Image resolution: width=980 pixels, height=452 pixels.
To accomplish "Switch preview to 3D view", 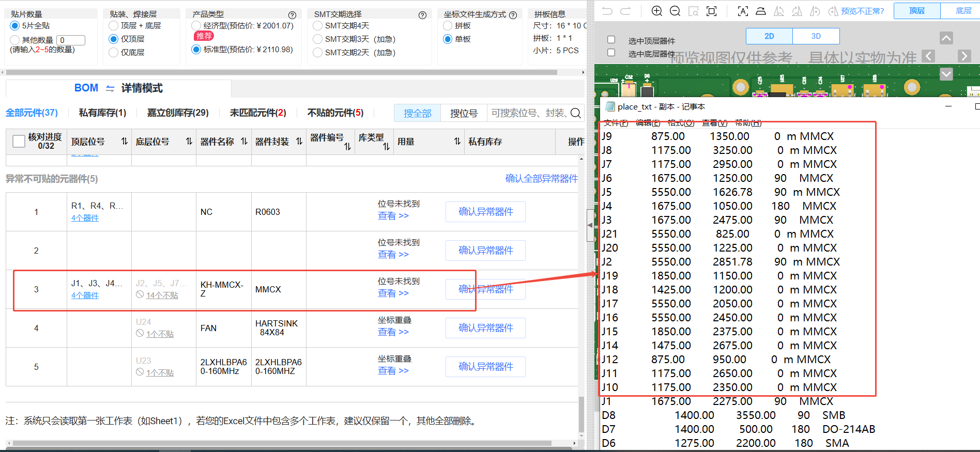I will [x=816, y=36].
